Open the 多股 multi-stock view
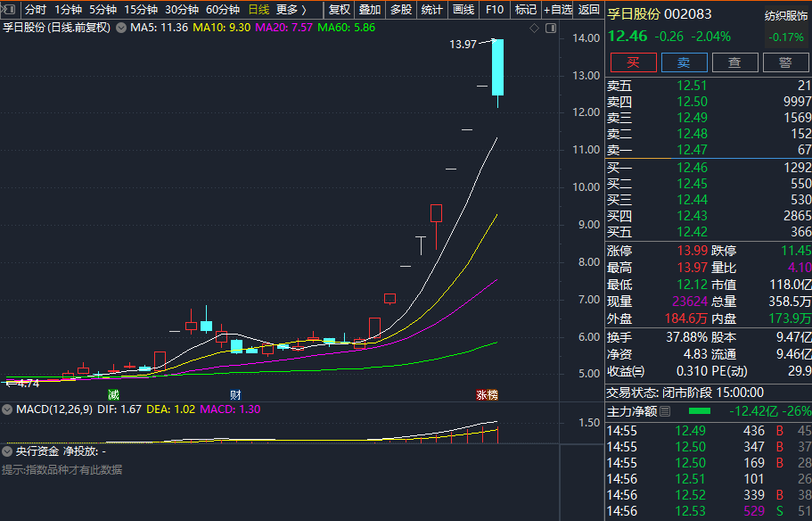 (400, 10)
